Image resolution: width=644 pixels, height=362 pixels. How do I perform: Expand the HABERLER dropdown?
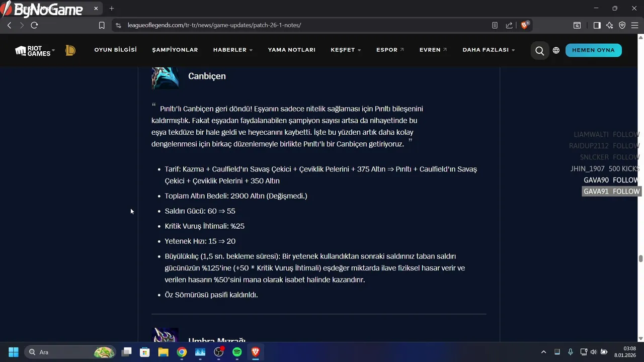click(233, 50)
